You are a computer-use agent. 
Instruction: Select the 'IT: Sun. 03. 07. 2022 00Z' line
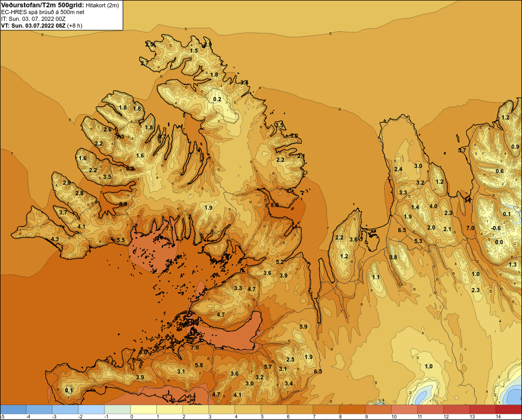(33, 19)
